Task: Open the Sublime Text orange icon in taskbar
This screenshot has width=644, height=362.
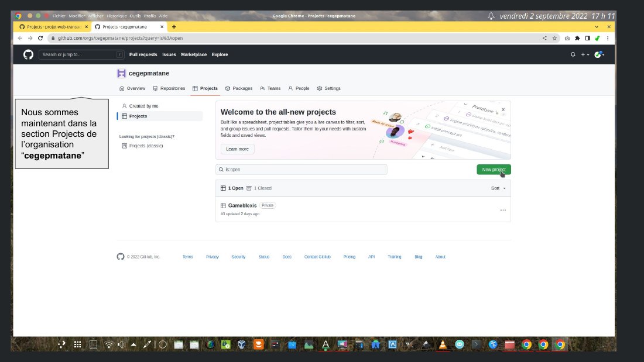Action: [x=258, y=345]
